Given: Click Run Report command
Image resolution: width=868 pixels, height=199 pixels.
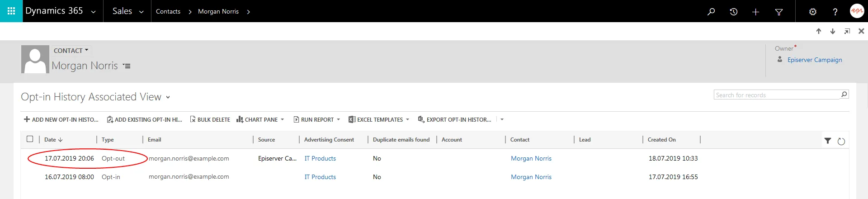Looking at the screenshot, I should click(314, 119).
